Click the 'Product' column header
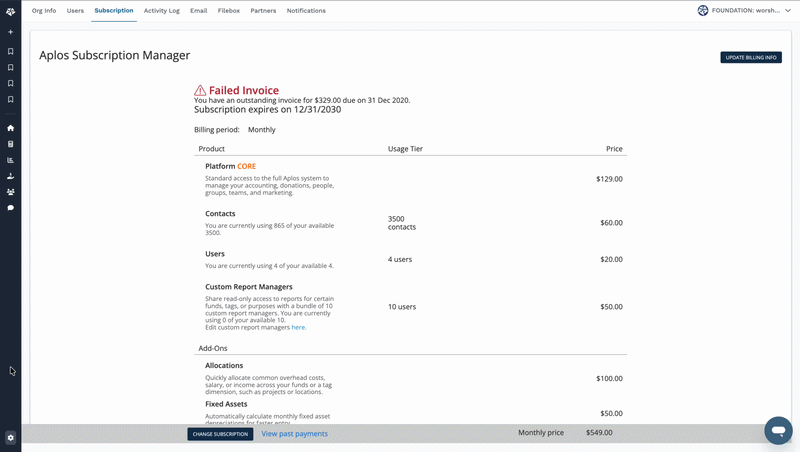Screen dimensions: 800x452 (211, 149)
